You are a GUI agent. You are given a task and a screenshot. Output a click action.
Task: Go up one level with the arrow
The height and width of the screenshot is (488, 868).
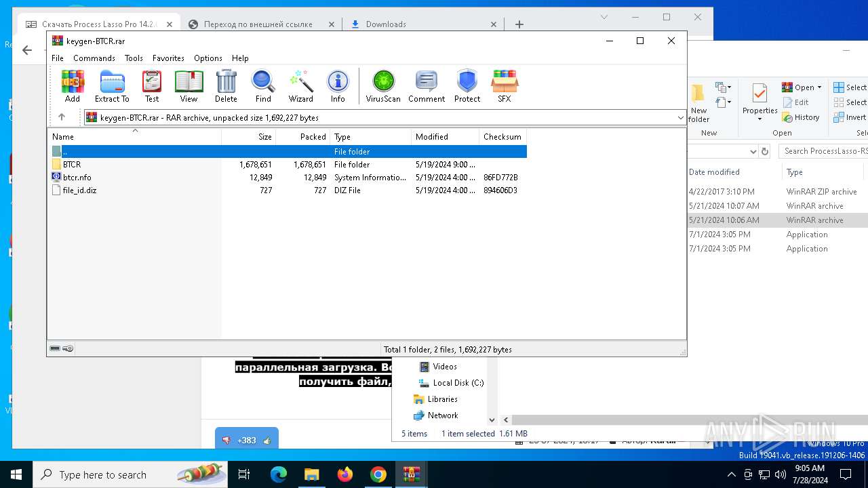[x=62, y=117]
